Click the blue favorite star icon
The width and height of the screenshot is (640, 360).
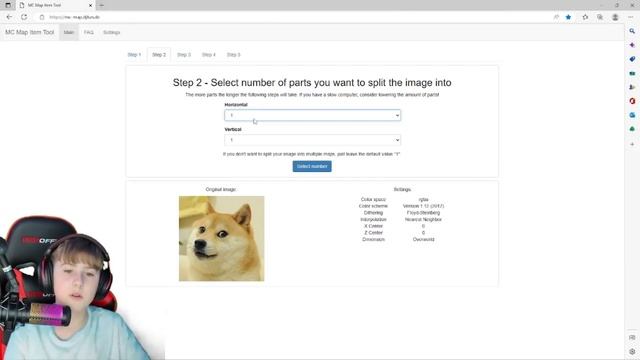pos(569,17)
